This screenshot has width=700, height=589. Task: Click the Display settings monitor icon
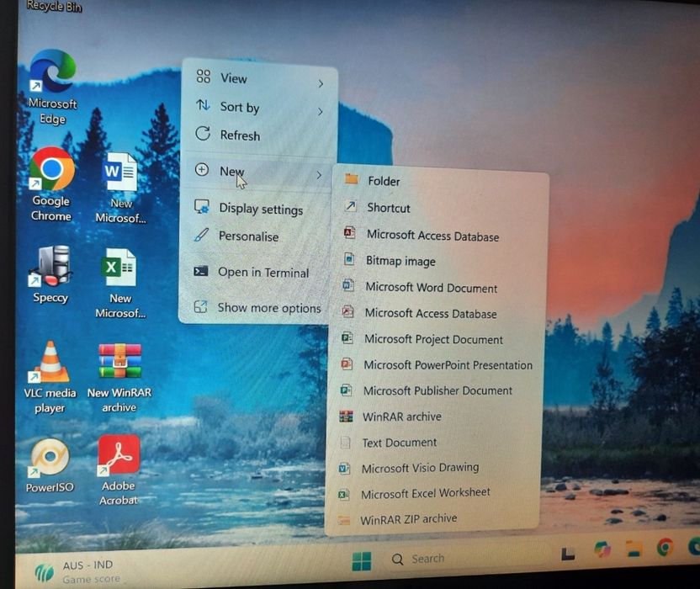202,207
